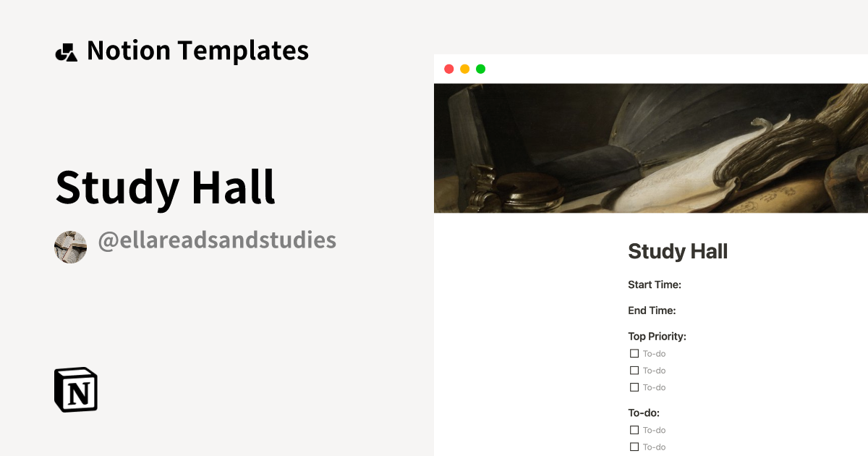Viewport: 868px width, 456px height.
Task: Click the green zoom traffic light
Action: coord(480,69)
